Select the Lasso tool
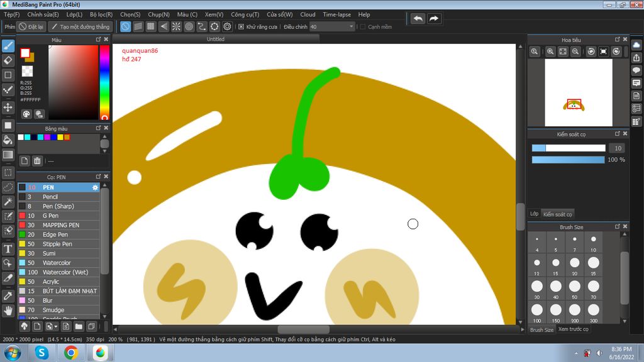Image resolution: width=644 pixels, height=362 pixels. pyautogui.click(x=8, y=187)
